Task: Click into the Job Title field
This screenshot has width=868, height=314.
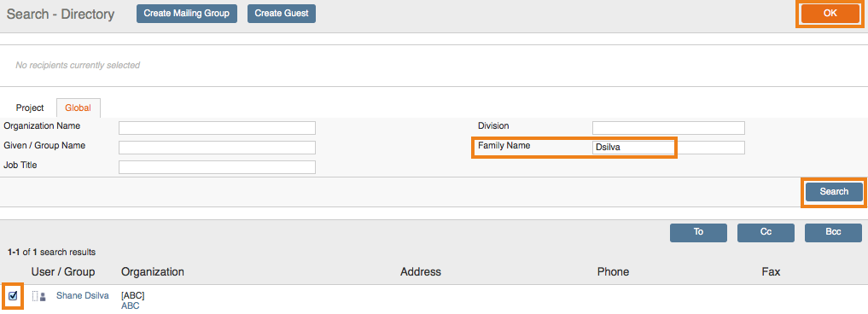Action: click(217, 167)
